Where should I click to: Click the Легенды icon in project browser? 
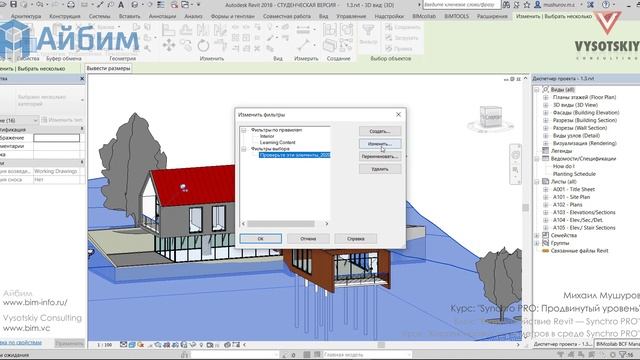[x=545, y=151]
